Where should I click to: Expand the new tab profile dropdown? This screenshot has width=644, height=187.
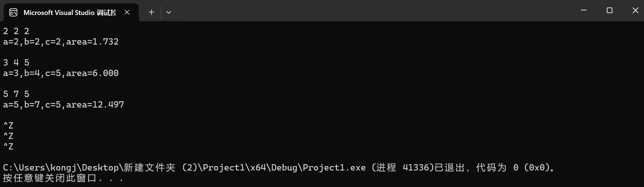[169, 12]
